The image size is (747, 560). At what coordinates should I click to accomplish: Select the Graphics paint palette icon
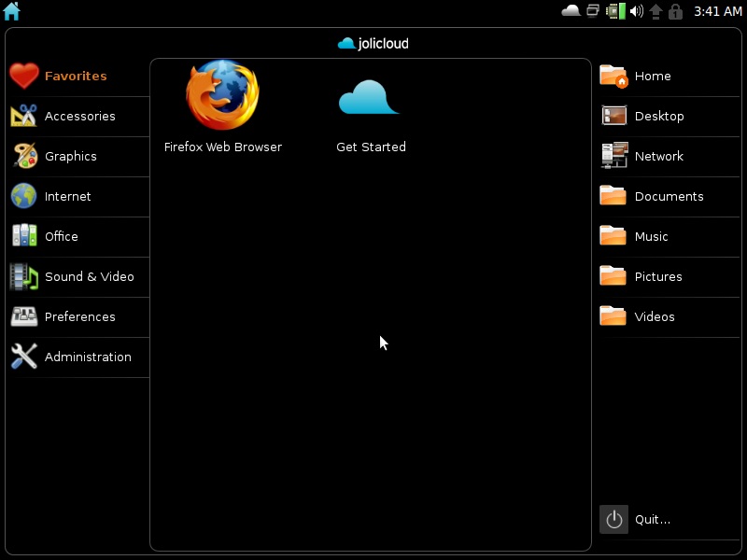(25, 156)
